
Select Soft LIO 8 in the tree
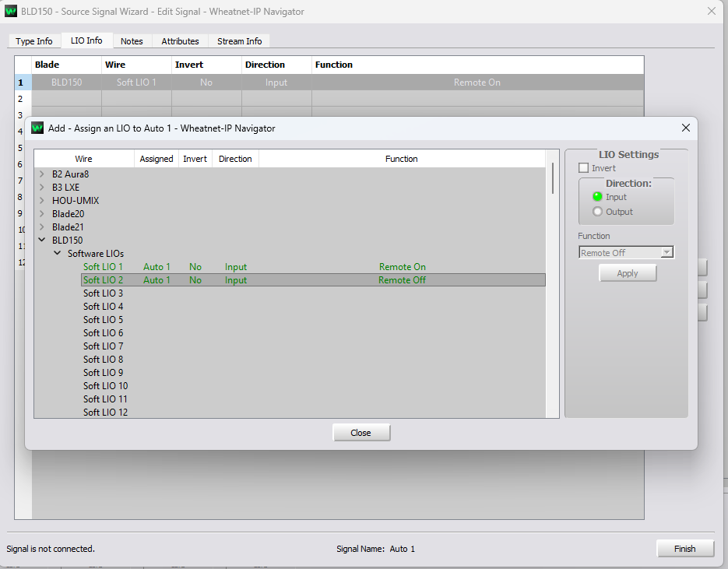pyautogui.click(x=103, y=359)
